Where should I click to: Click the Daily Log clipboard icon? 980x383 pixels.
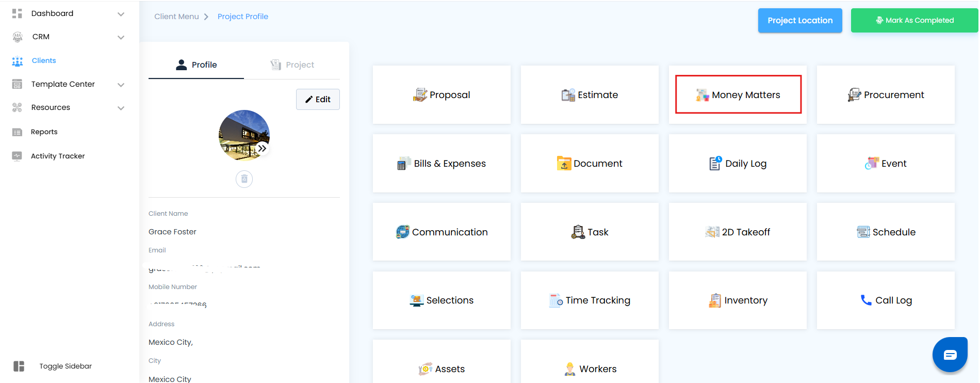pyautogui.click(x=715, y=164)
